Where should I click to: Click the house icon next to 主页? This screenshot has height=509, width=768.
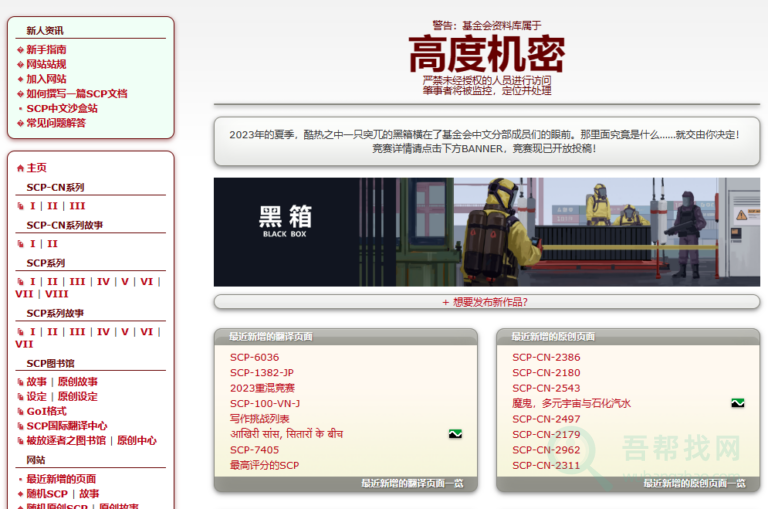click(20, 168)
